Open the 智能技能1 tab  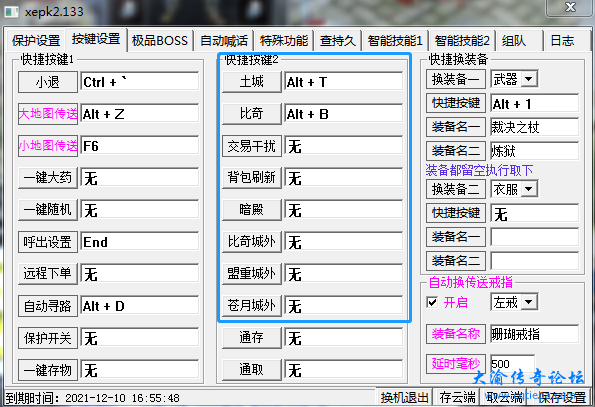(395, 41)
